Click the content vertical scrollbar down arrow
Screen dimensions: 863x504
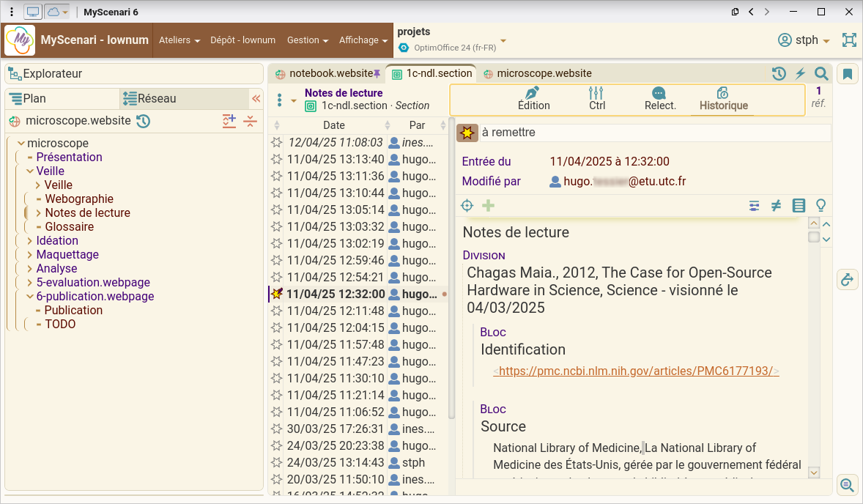813,472
